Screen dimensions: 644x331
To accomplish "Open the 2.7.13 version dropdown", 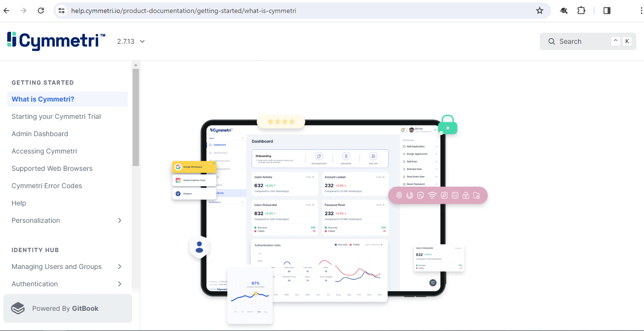I will tap(131, 41).
